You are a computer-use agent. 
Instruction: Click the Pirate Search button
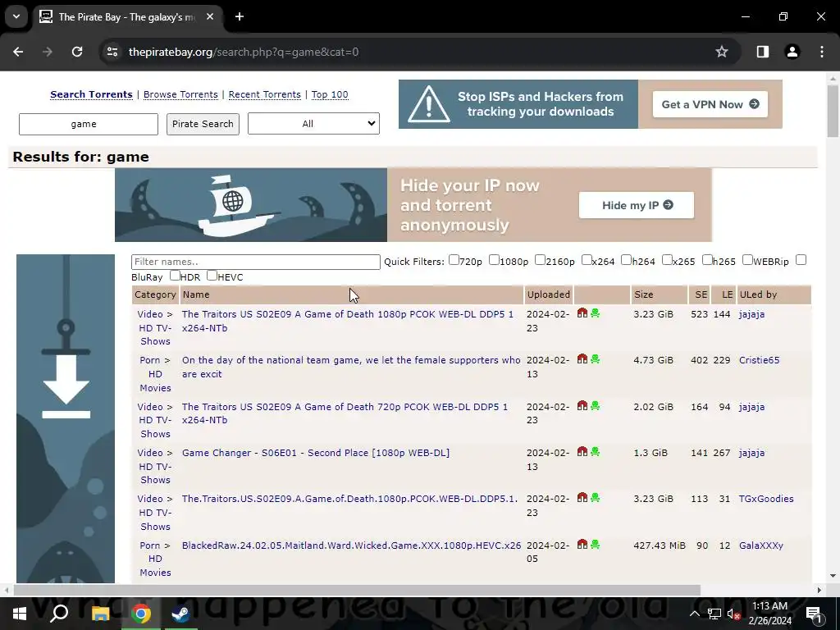point(203,124)
